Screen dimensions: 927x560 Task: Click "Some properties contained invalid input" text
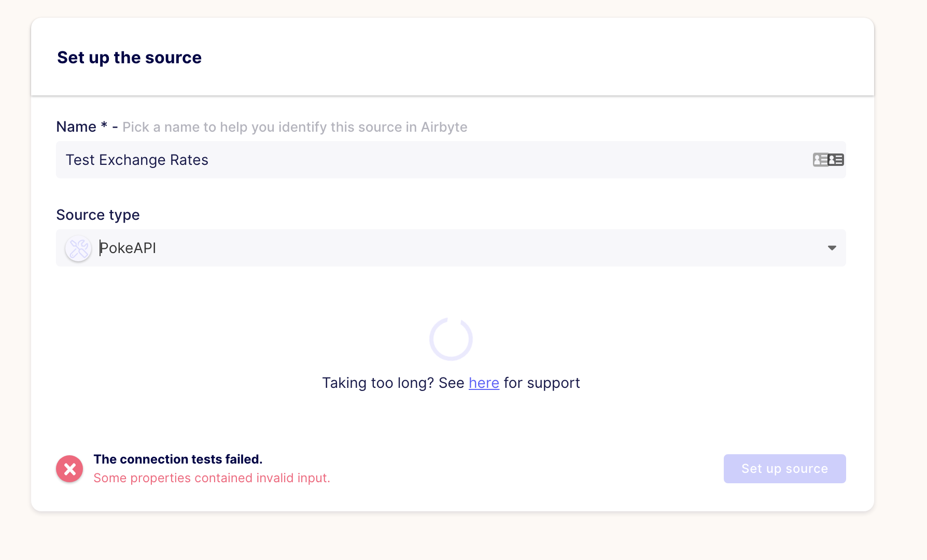(211, 478)
